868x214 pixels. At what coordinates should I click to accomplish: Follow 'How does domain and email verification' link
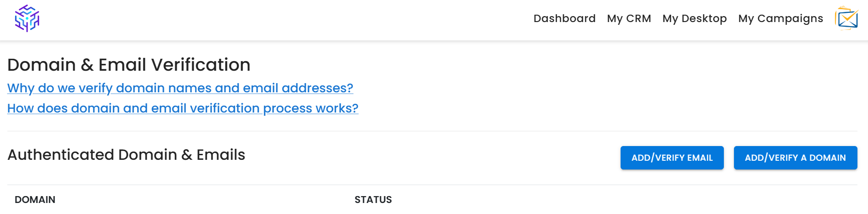[183, 108]
